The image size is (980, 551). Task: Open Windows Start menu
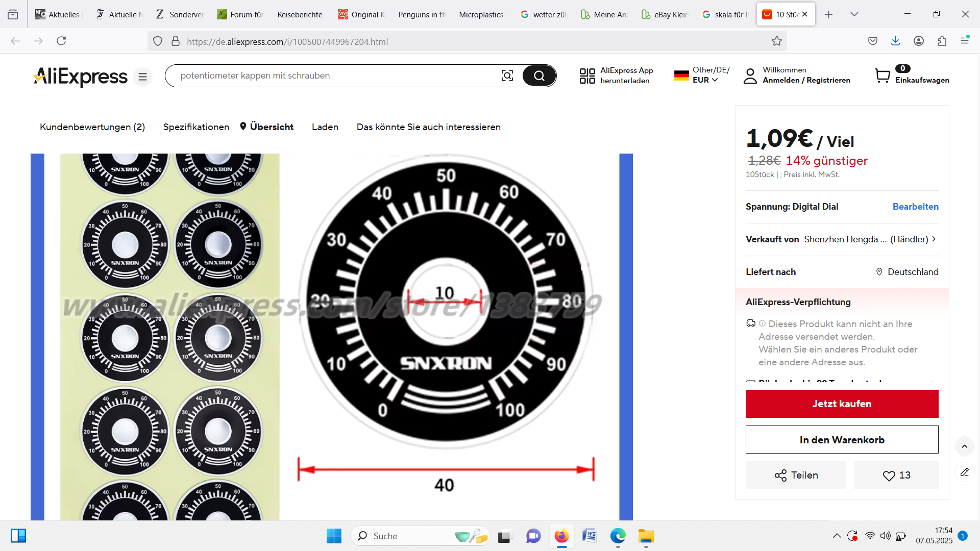coord(334,536)
